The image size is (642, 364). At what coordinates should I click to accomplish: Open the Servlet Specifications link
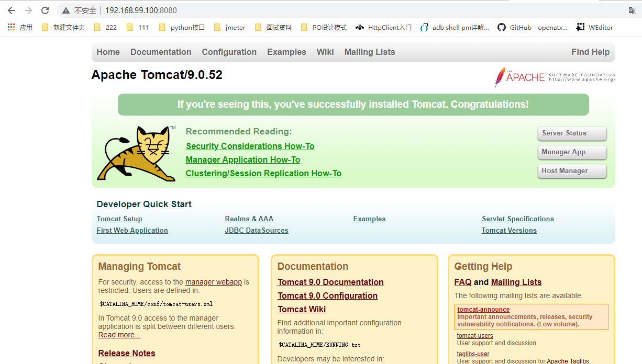click(518, 219)
